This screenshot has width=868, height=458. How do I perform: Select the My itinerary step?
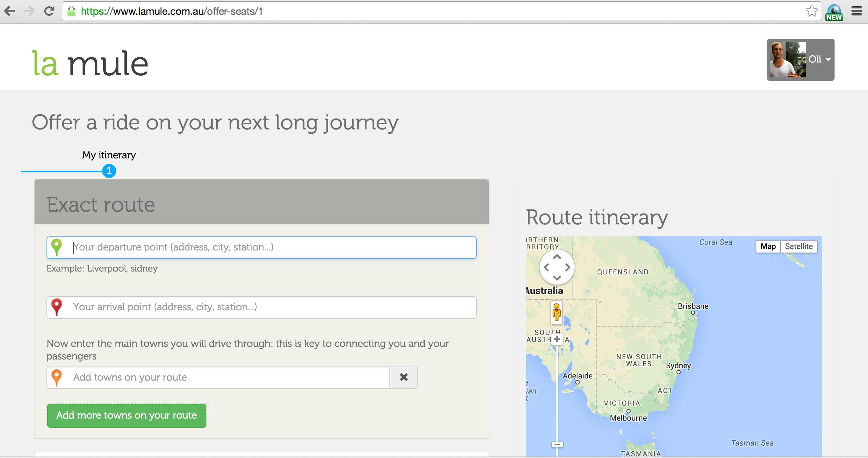[109, 155]
